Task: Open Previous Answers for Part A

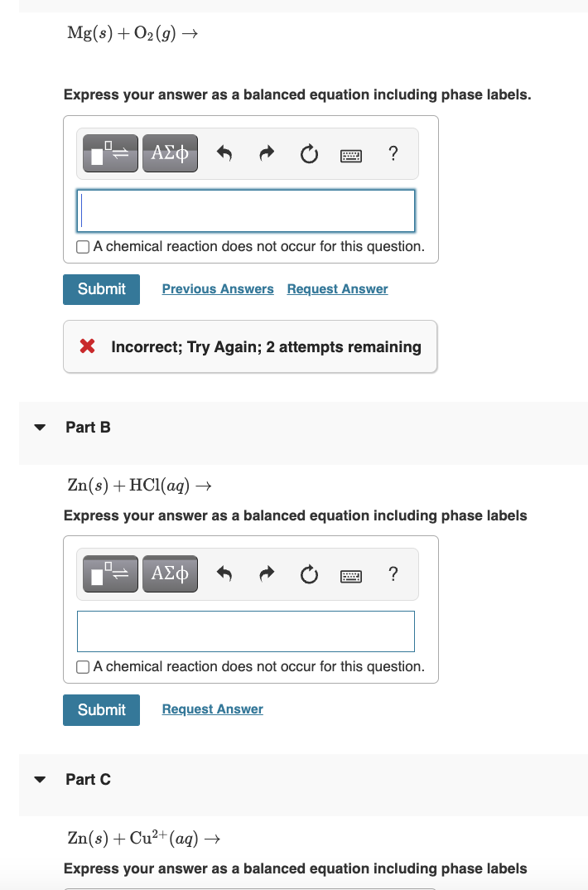Action: click(218, 288)
